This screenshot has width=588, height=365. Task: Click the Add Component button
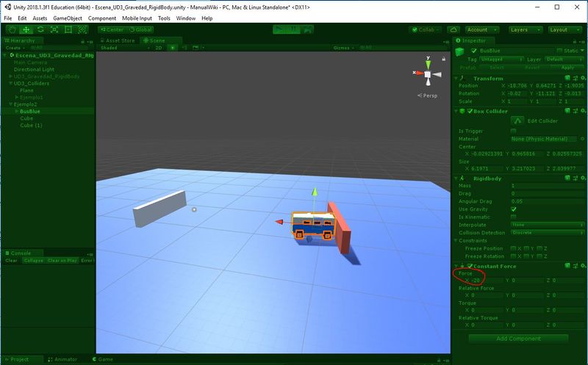click(518, 339)
